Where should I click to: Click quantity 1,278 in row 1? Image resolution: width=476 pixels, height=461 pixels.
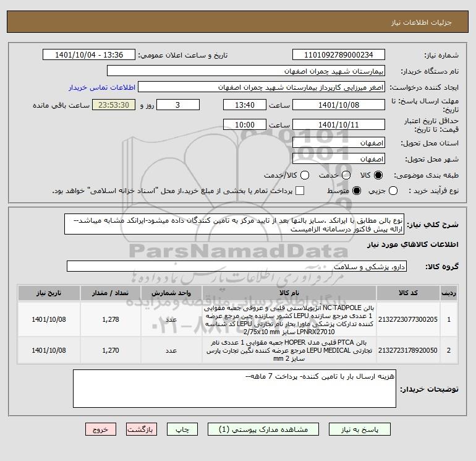tap(111, 319)
